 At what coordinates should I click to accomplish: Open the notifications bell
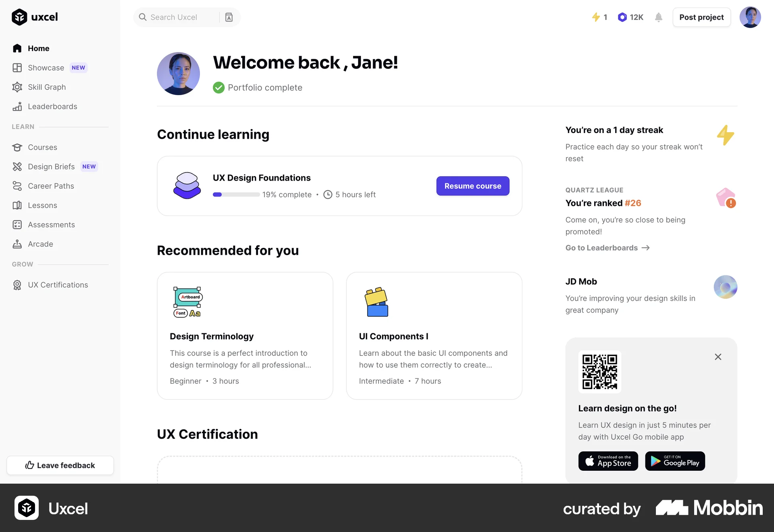[658, 17]
